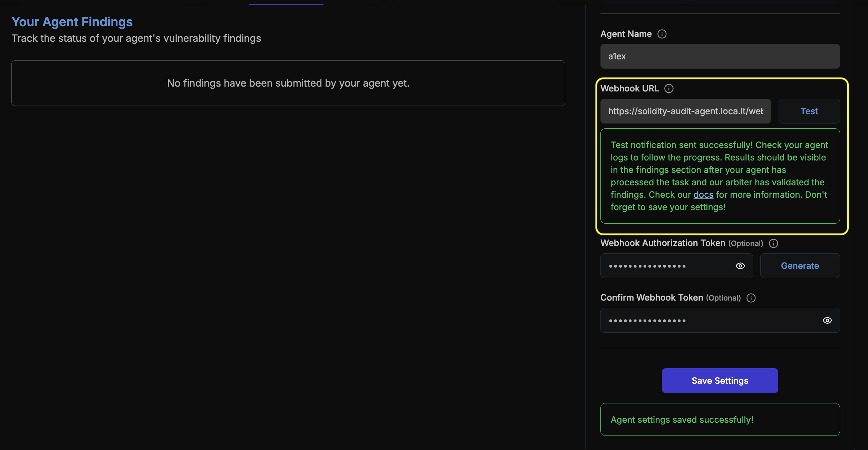Click into the Webhook URL input field
This screenshot has height=450, width=868.
[685, 111]
